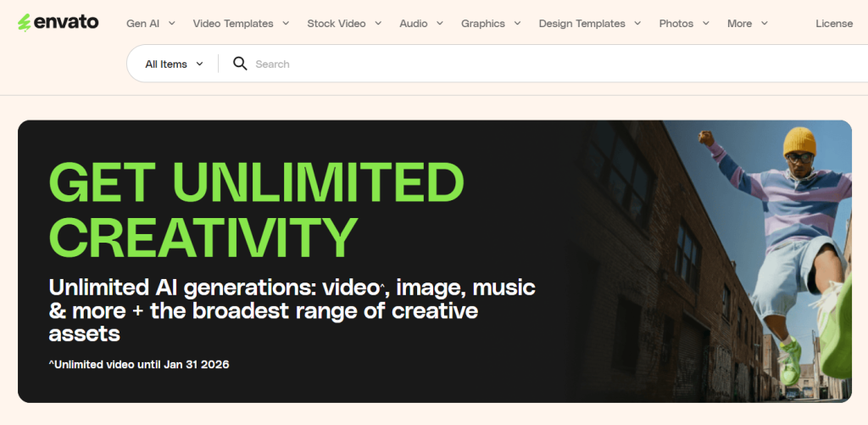Go to the License link
The image size is (868, 425).
tap(834, 23)
